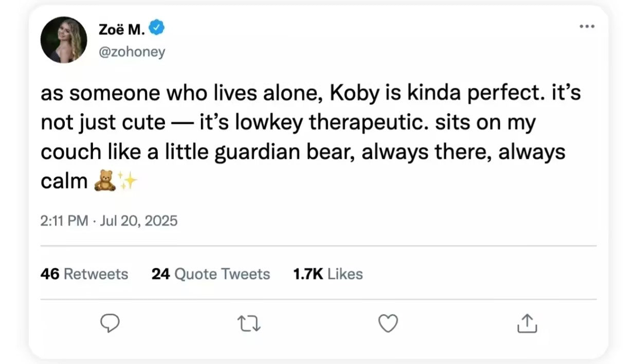The width and height of the screenshot is (635, 364).
Task: Retweet this post using the arrows icon
Action: click(249, 323)
